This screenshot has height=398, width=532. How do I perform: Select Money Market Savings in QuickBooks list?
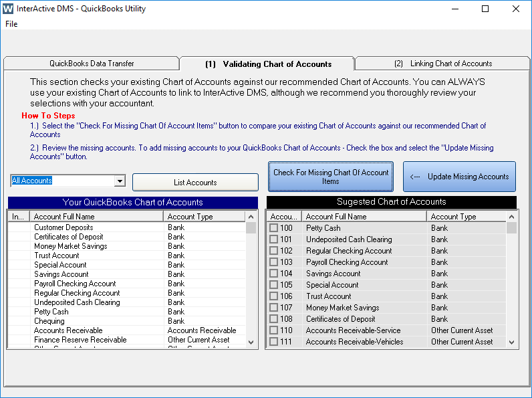click(126, 246)
